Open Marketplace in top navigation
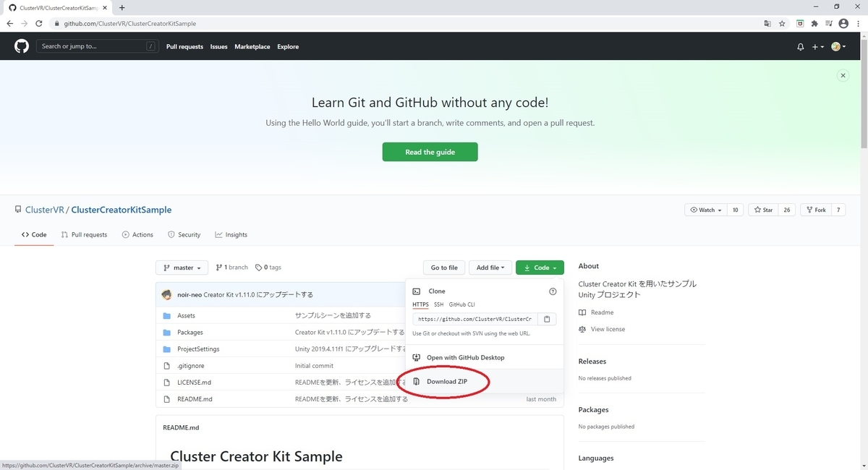This screenshot has height=470, width=868. [252, 46]
